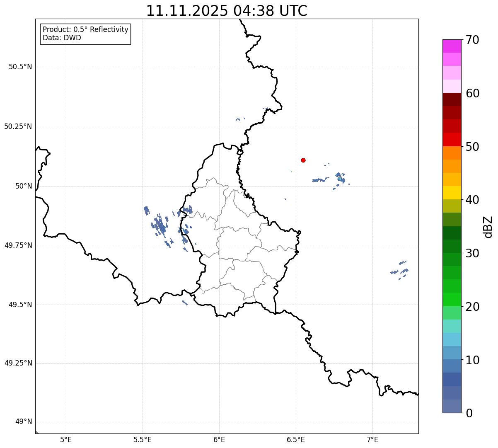Pick the bright green segment just above 20
This screenshot has height=448, width=498.
point(452,300)
